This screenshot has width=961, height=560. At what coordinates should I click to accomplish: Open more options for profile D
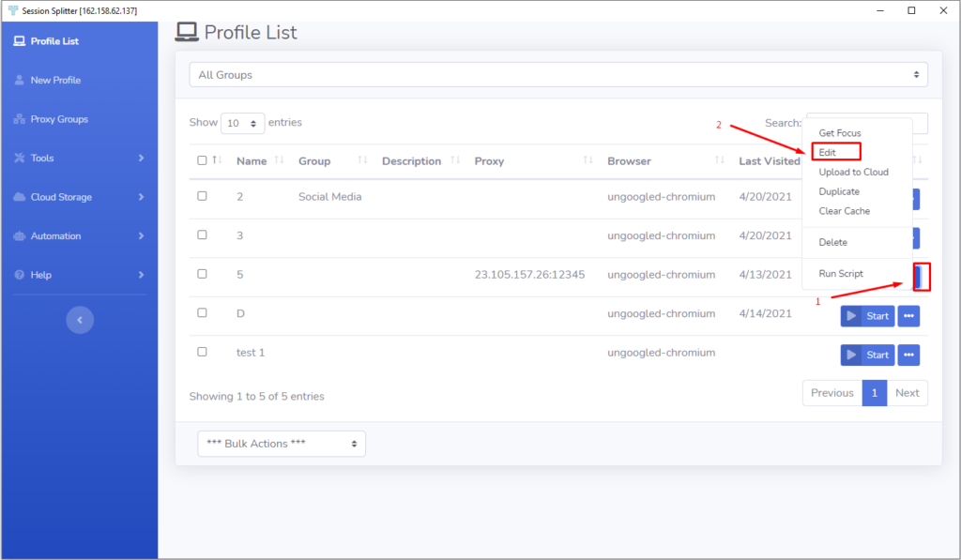(x=908, y=316)
